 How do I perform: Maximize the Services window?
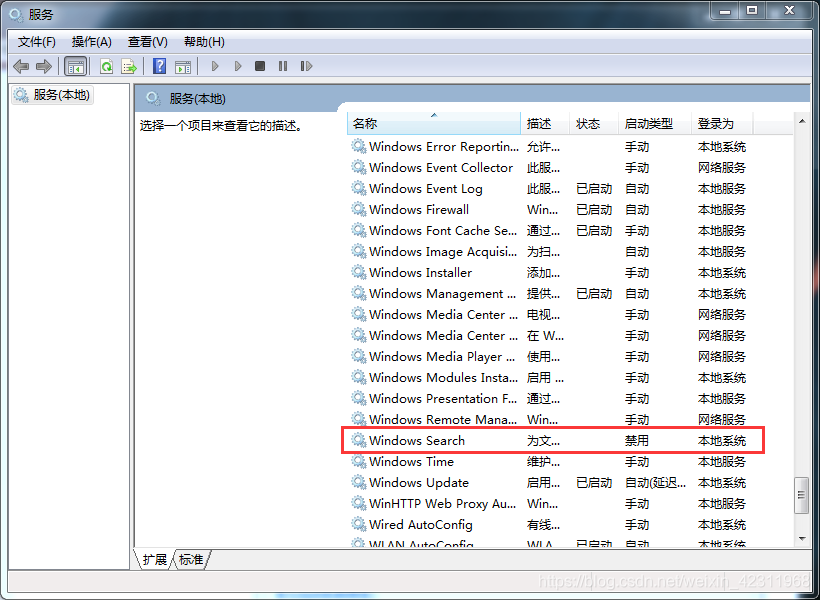752,10
